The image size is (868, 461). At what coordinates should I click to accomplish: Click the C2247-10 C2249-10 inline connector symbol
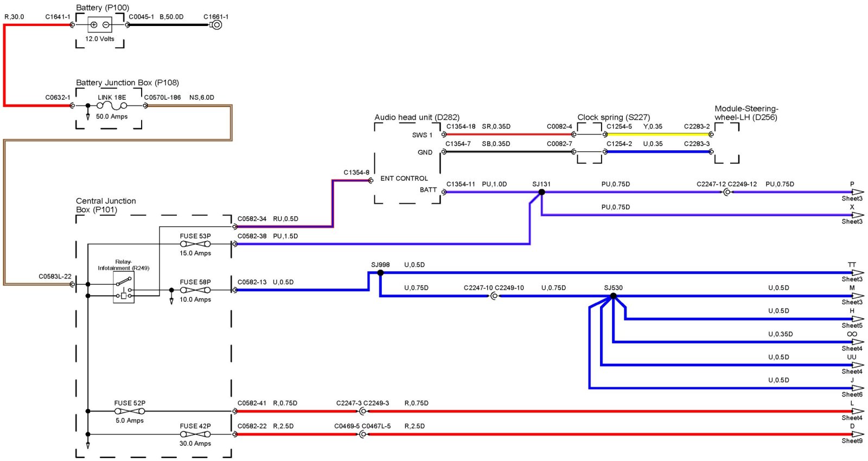click(x=494, y=296)
